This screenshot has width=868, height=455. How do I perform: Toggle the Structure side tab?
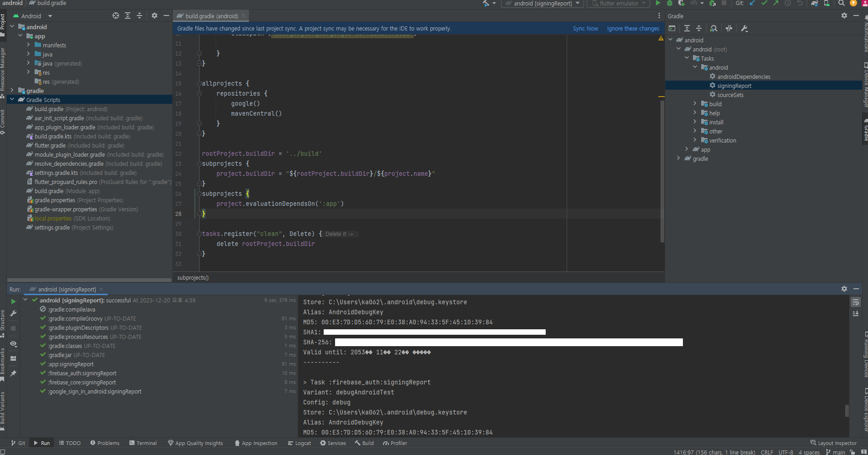point(3,323)
